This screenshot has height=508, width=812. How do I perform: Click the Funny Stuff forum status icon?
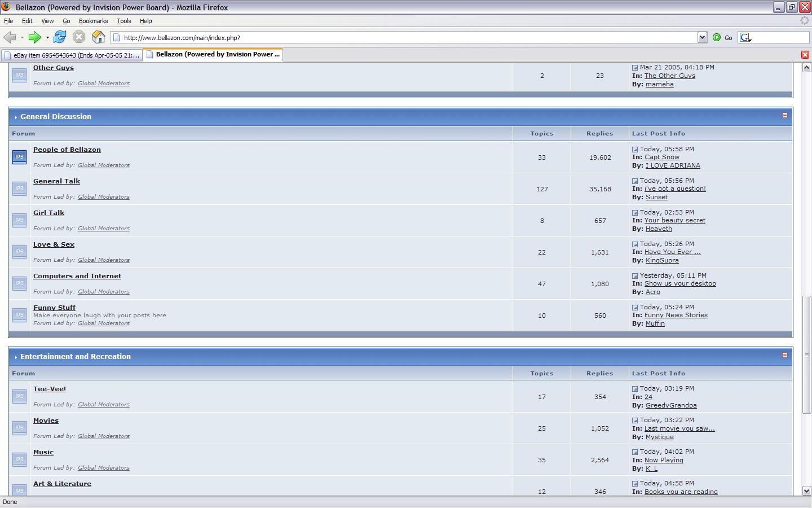[x=19, y=315]
